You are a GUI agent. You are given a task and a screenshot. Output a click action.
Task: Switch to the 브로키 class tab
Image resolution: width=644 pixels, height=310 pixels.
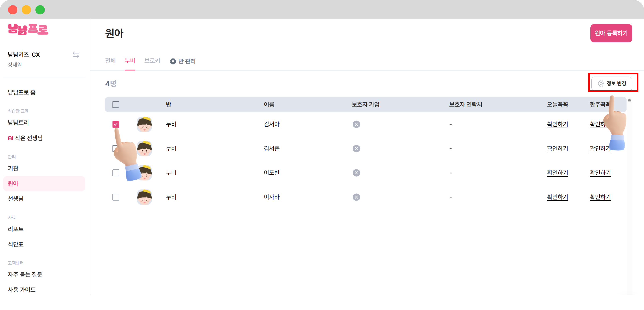click(152, 61)
